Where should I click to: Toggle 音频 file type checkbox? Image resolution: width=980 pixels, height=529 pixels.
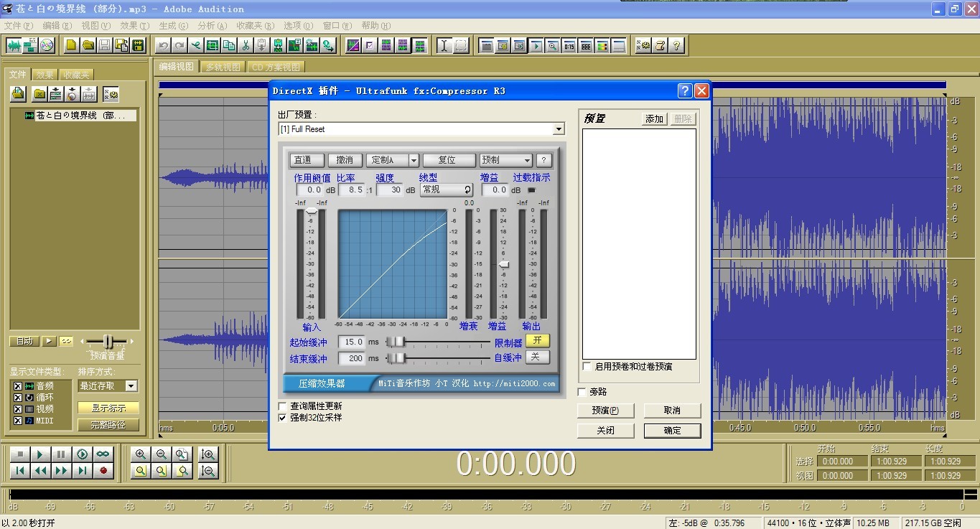point(18,386)
